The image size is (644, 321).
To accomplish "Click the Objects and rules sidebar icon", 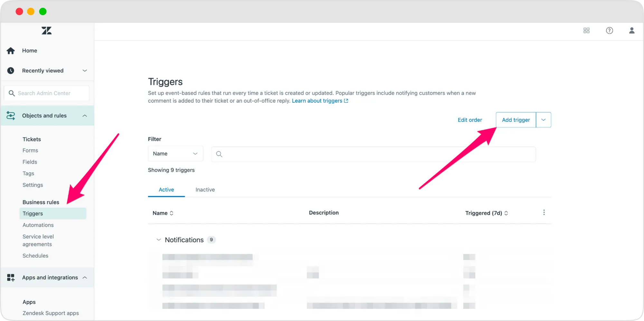I will click(11, 116).
